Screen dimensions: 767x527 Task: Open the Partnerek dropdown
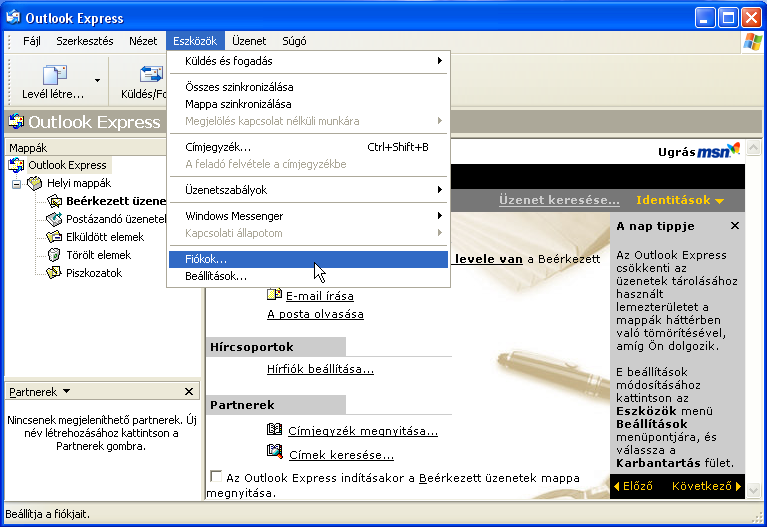click(40, 392)
